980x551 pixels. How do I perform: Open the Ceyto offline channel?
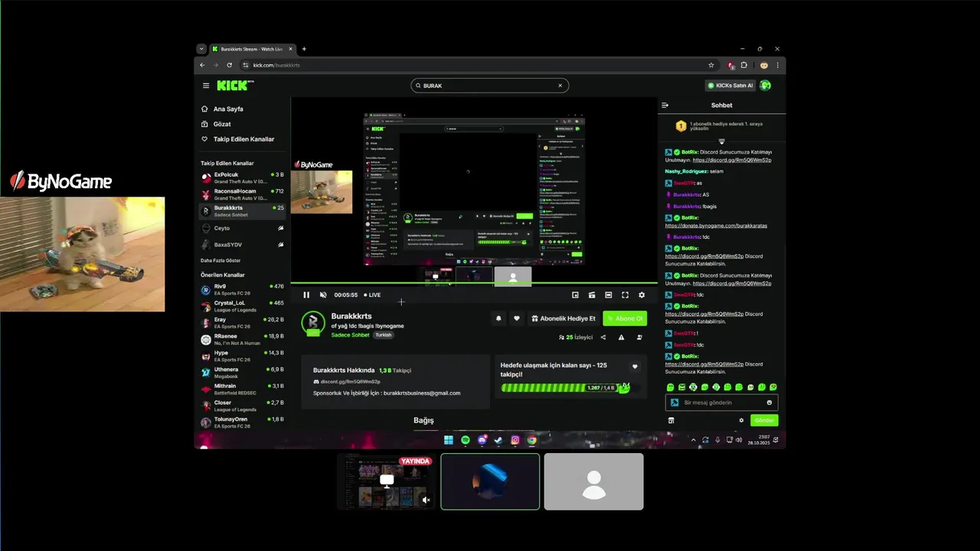(x=243, y=228)
